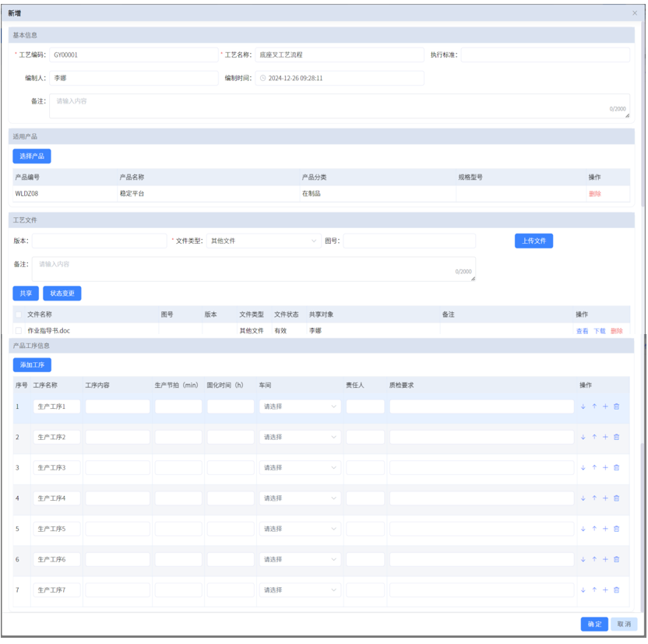Move 生产工序6 row up with arrow icon
Viewport: 648px width, 644px height.
click(593, 559)
